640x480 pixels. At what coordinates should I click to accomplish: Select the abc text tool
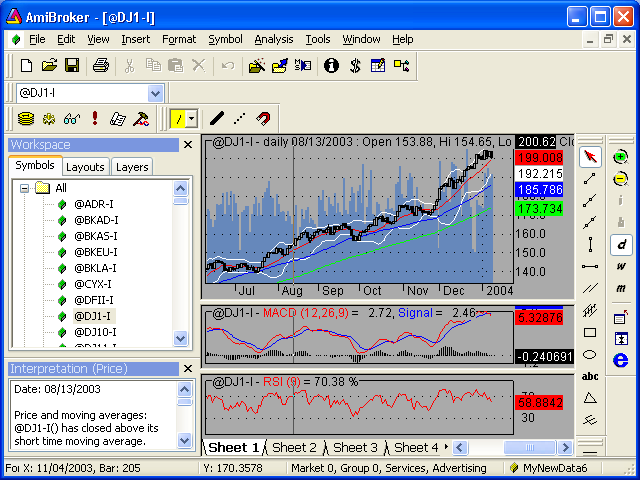pyautogui.click(x=590, y=376)
